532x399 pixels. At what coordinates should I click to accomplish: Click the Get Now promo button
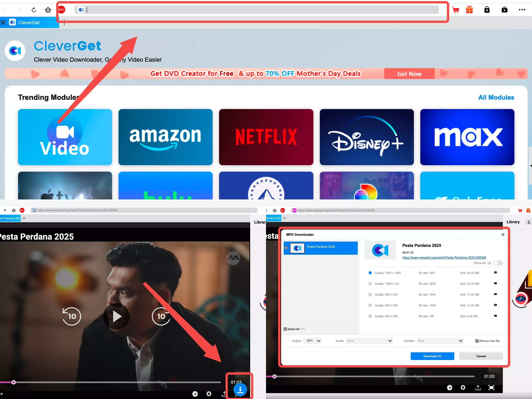(x=409, y=74)
